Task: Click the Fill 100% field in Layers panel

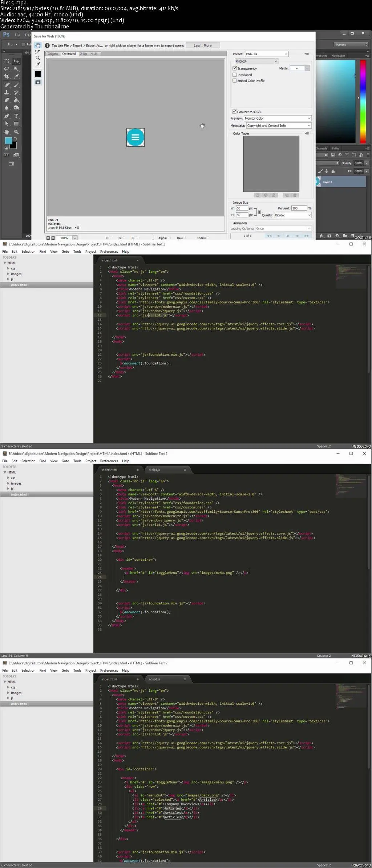Action: point(359,171)
